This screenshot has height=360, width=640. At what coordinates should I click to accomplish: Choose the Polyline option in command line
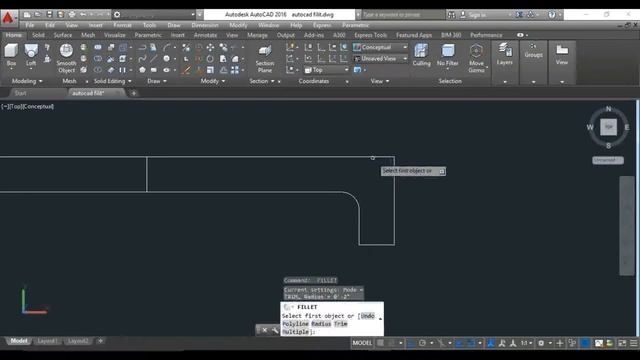coord(296,324)
